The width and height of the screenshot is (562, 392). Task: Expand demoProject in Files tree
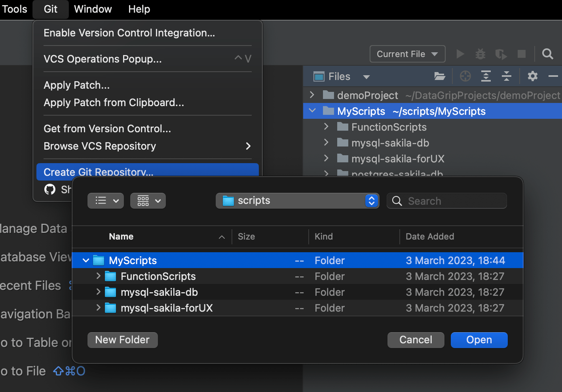pyautogui.click(x=312, y=95)
